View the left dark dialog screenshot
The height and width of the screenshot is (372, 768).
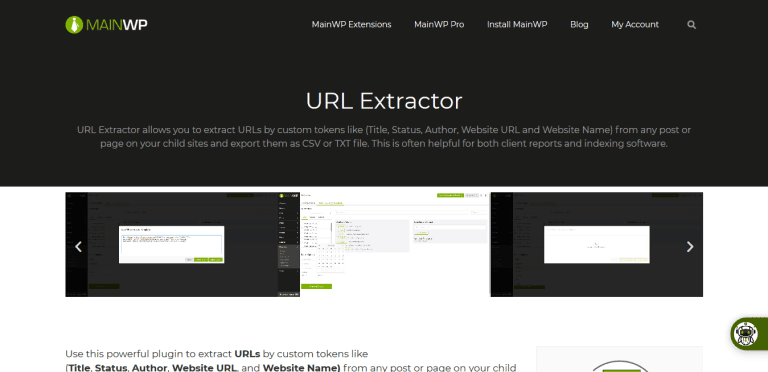[171, 244]
